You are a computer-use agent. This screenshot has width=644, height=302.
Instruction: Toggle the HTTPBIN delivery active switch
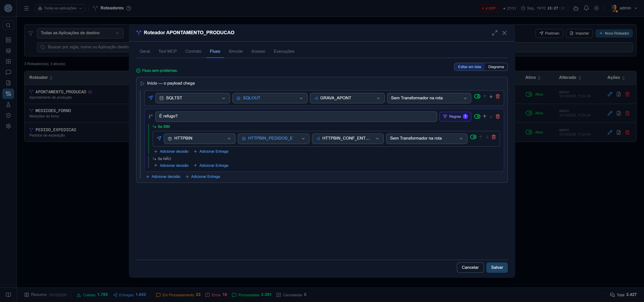tap(473, 137)
